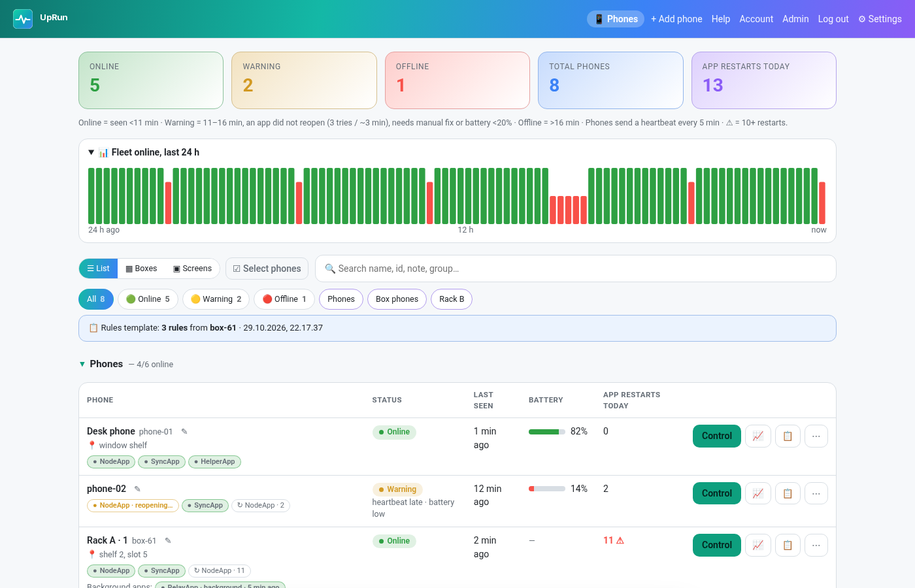Open history chart for Rack A · 1
This screenshot has width=915, height=588.
coord(758,545)
